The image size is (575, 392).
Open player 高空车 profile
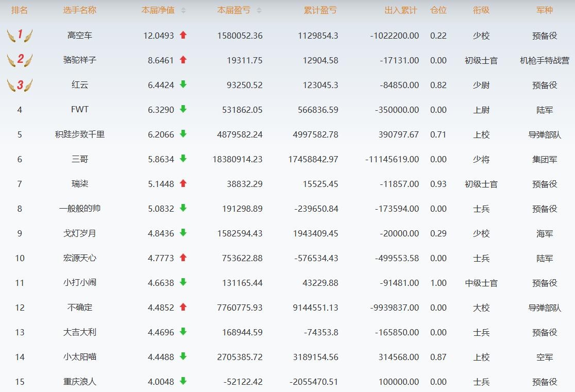80,36
